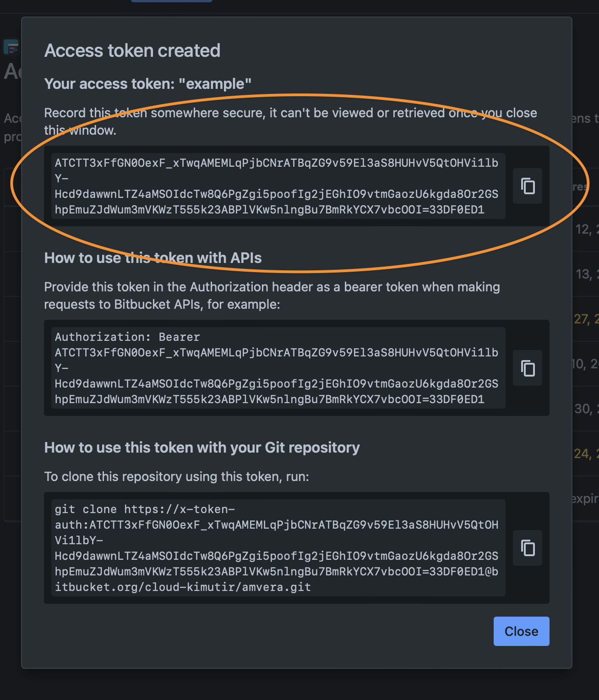Viewport: 599px width, 700px height.
Task: Click the 'expir' text in background table
Action: click(x=585, y=498)
